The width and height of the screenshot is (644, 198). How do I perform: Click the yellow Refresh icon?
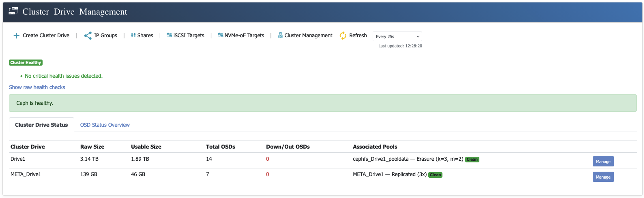point(343,36)
